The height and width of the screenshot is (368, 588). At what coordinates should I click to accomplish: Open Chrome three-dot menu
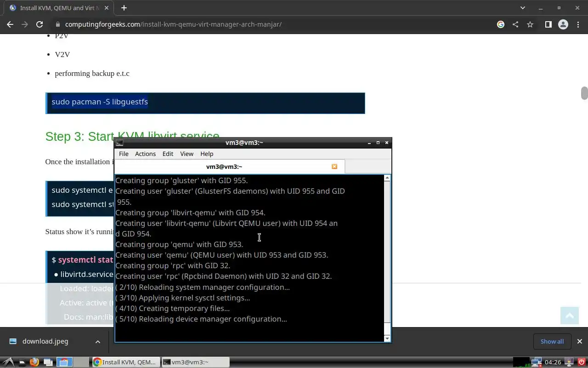click(x=578, y=24)
